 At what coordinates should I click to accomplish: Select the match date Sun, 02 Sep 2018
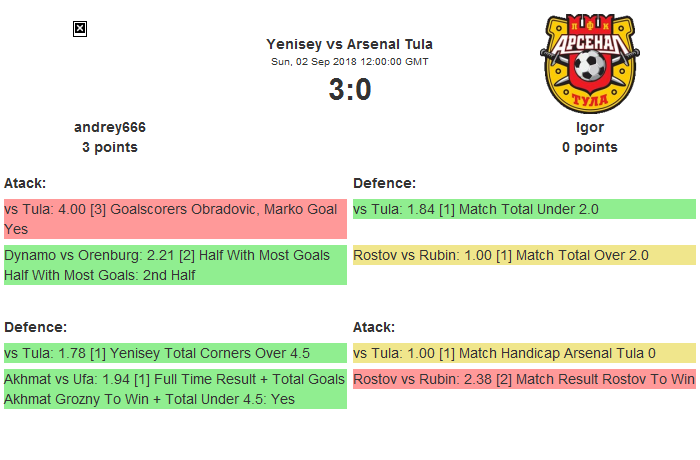(x=349, y=61)
